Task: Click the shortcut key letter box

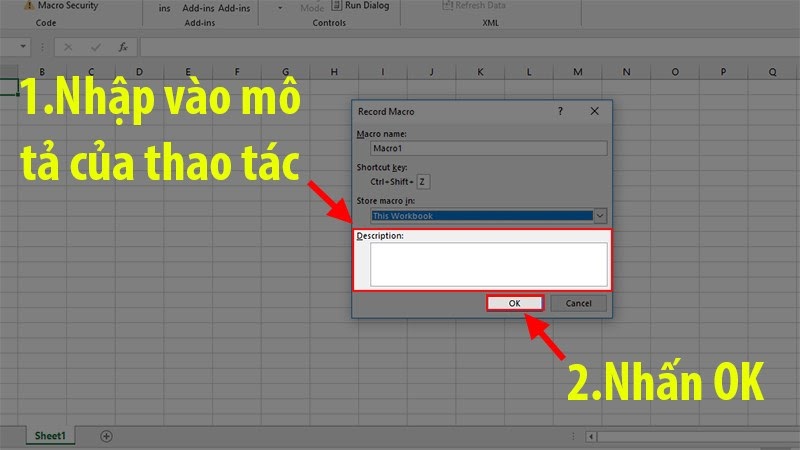Action: [x=423, y=182]
